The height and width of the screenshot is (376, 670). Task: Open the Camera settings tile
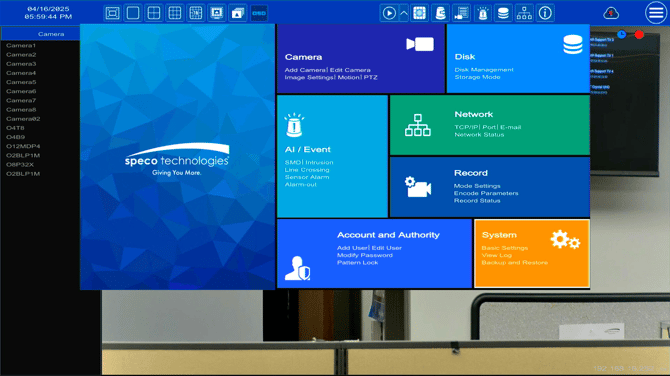[x=361, y=59]
